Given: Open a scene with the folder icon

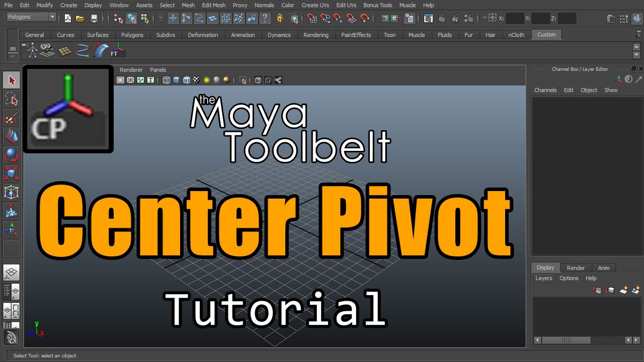Looking at the screenshot, I should (80, 18).
